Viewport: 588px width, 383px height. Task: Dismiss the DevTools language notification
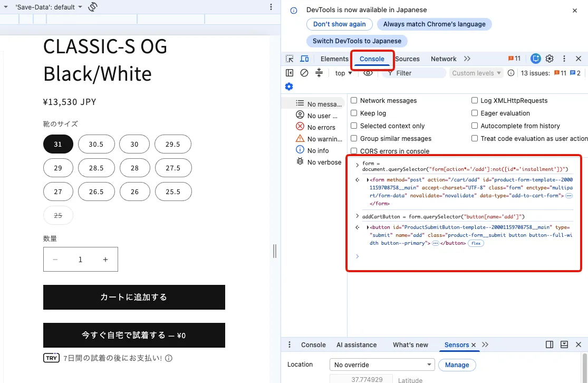574,11
